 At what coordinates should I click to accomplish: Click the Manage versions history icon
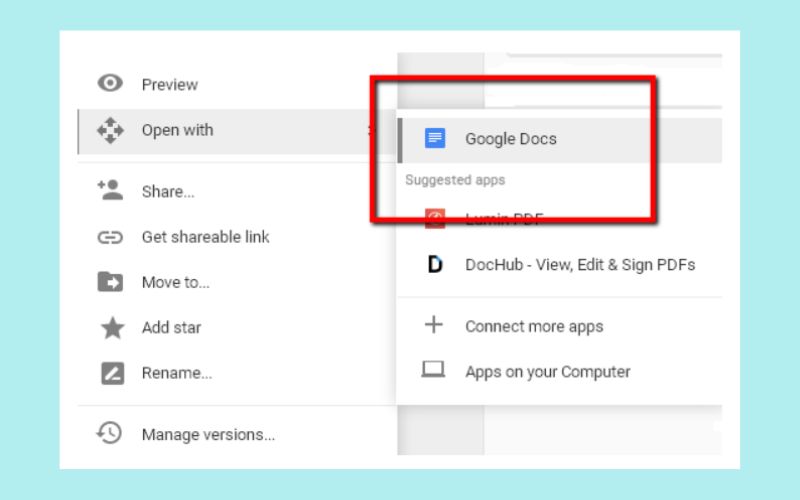pos(109,433)
